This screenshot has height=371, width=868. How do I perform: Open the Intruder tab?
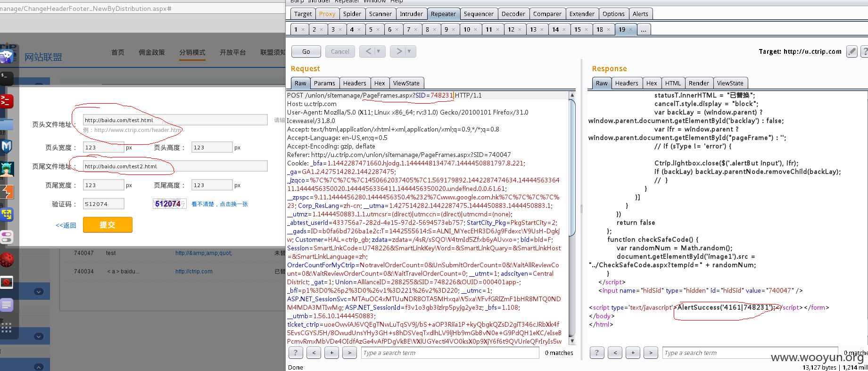pyautogui.click(x=411, y=14)
